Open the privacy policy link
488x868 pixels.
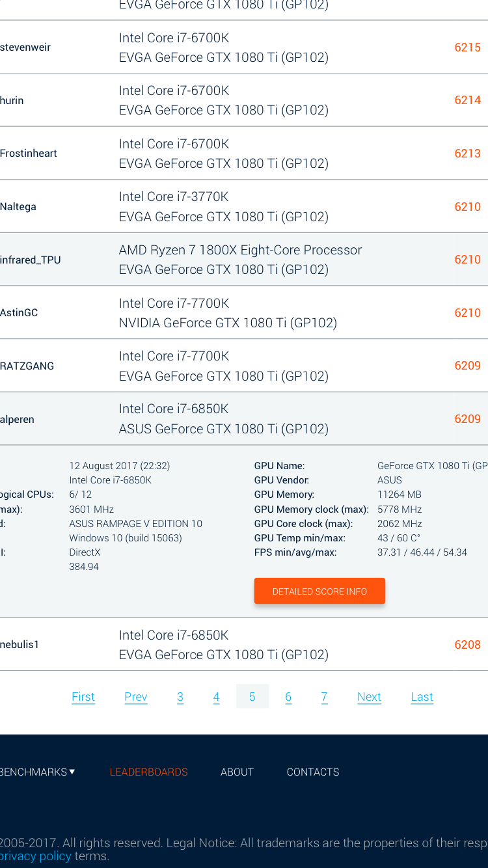point(35,856)
